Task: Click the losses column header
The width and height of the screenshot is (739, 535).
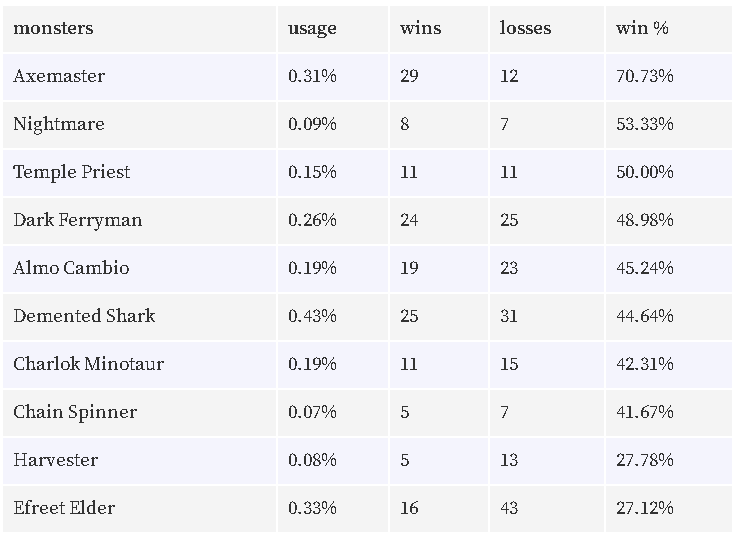Action: click(525, 28)
